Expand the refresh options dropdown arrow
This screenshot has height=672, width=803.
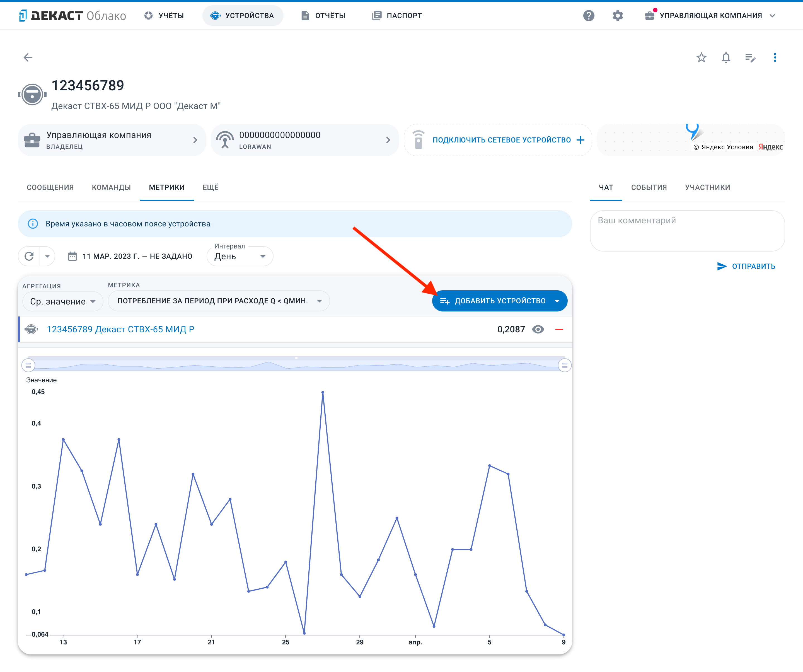[47, 256]
